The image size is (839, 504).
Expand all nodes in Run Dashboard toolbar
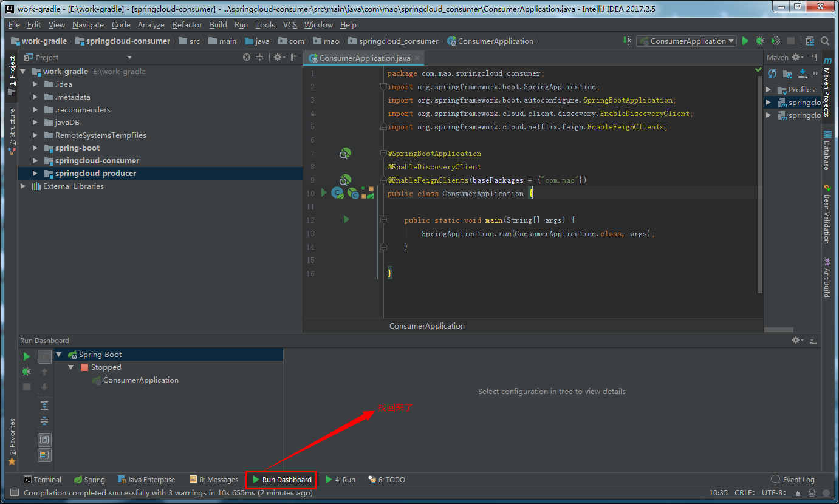tap(44, 405)
